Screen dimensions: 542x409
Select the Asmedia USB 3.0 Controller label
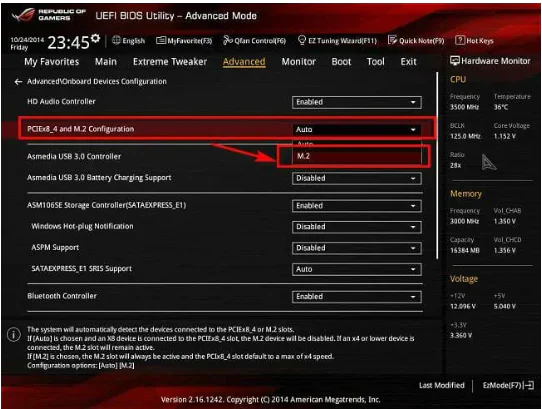click(x=74, y=157)
